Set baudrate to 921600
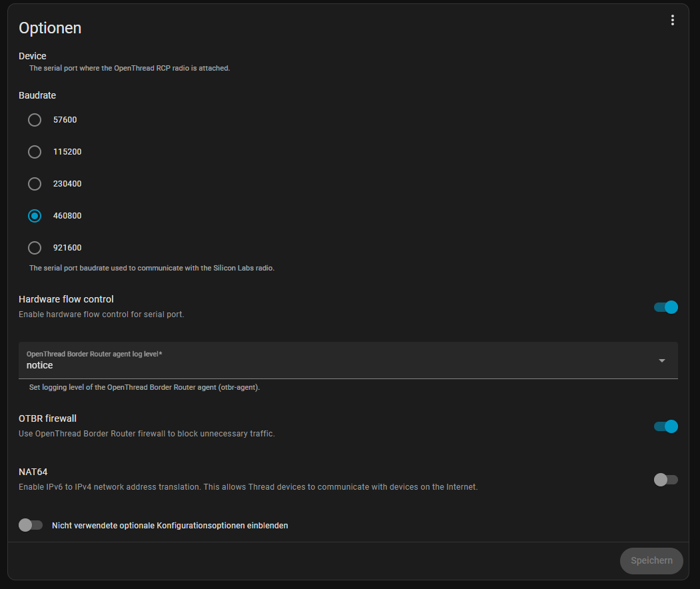The width and height of the screenshot is (700, 589). (35, 248)
